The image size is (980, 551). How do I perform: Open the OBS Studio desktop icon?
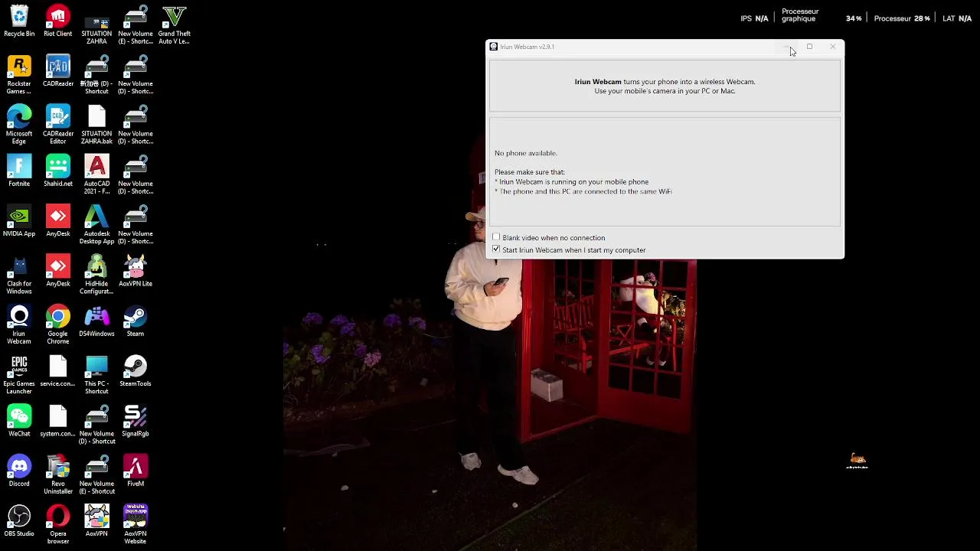(19, 521)
